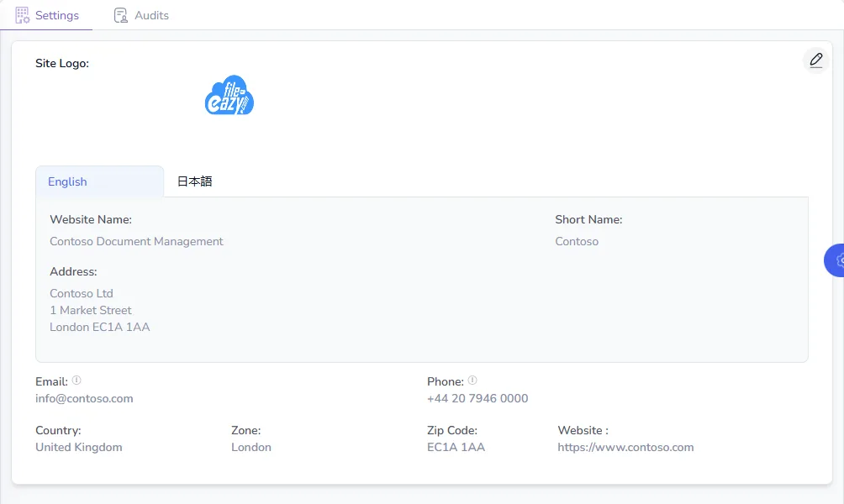This screenshot has height=504, width=844.
Task: Click the zone value London
Action: [251, 447]
